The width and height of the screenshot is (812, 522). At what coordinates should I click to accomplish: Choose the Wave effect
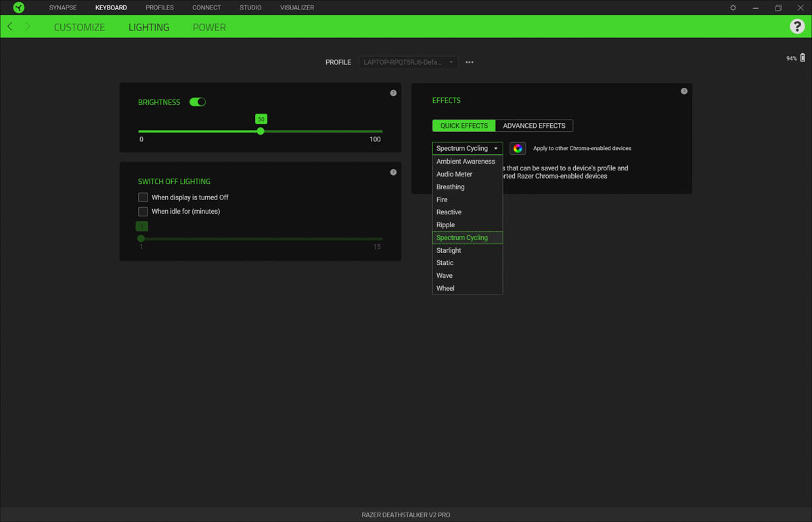pos(468,276)
